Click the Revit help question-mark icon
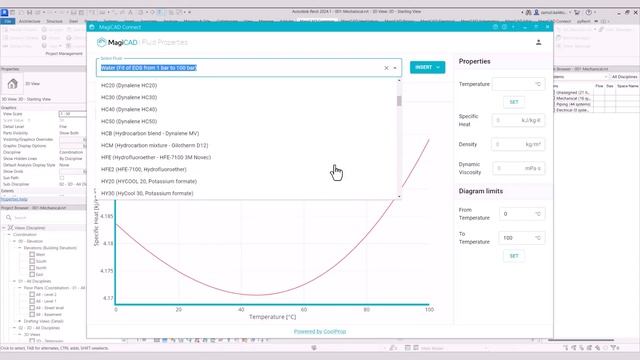The width and height of the screenshot is (640, 360). (589, 13)
